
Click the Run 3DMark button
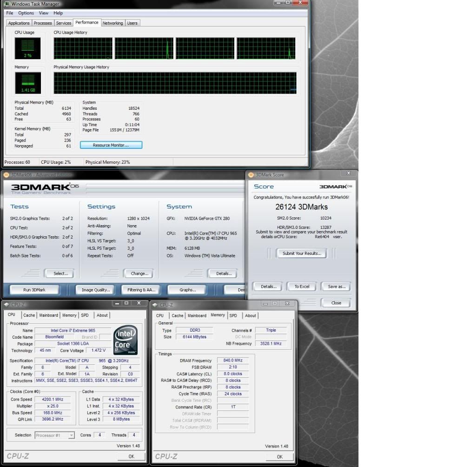34,290
